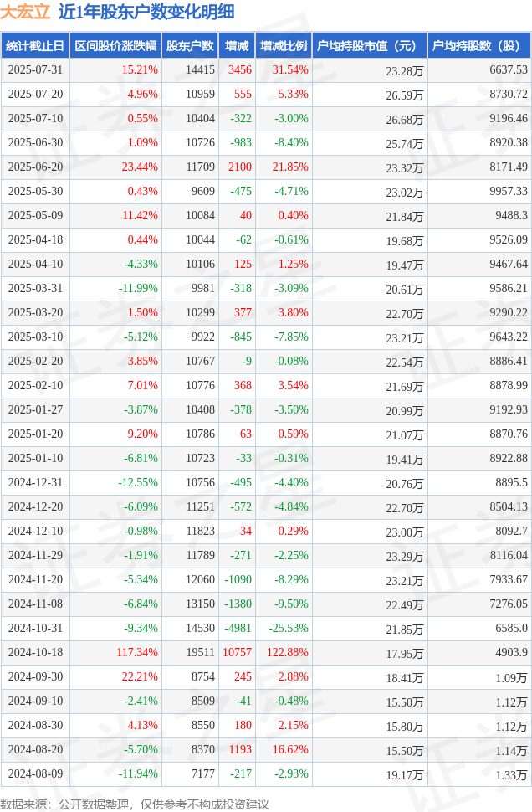Click the 数据来源 footer note
This screenshot has height=812, width=532.
[x=135, y=804]
